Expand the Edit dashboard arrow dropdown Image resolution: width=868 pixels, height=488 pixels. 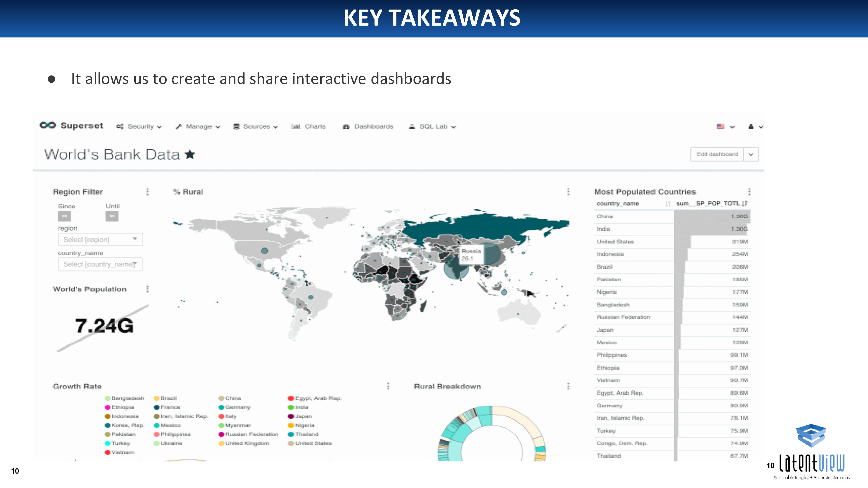(x=751, y=154)
